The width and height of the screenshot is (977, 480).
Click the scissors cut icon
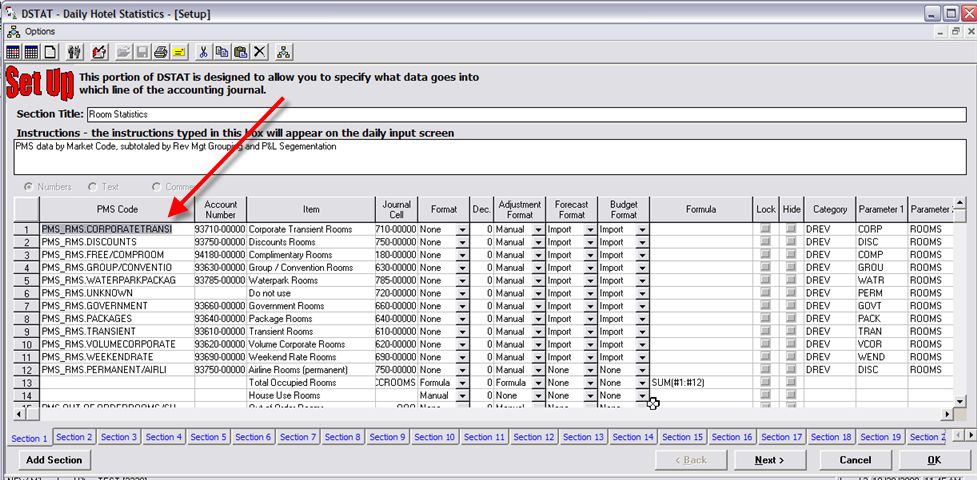[203, 52]
